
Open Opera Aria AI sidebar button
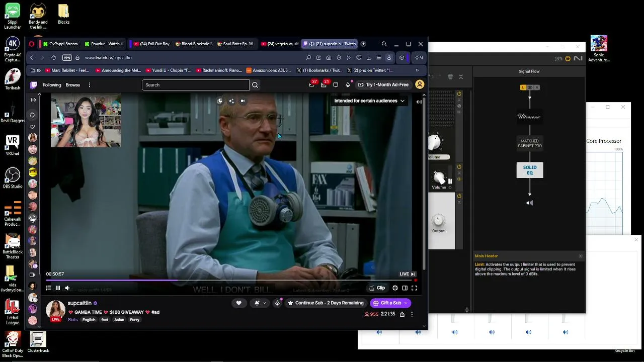[x=419, y=58]
